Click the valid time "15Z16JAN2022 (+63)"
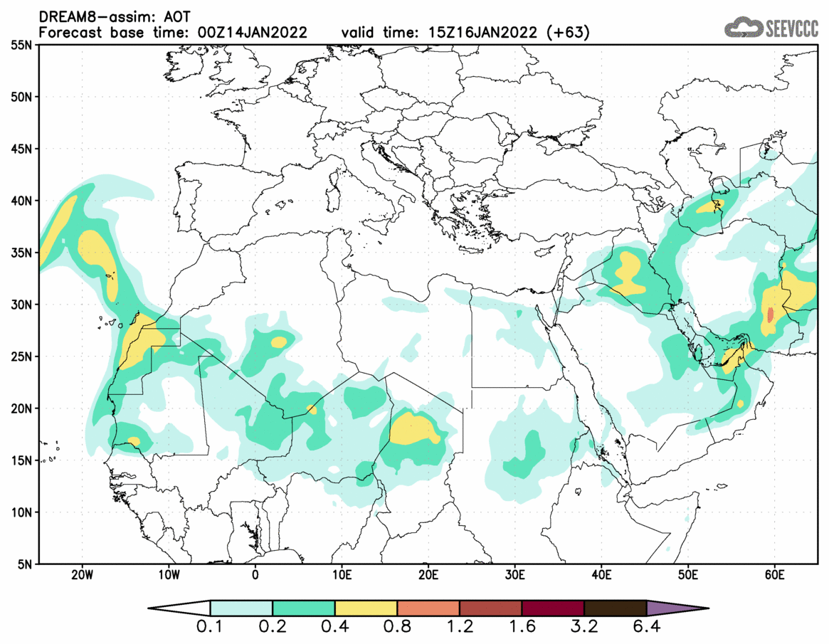The width and height of the screenshot is (829, 644). (x=509, y=33)
